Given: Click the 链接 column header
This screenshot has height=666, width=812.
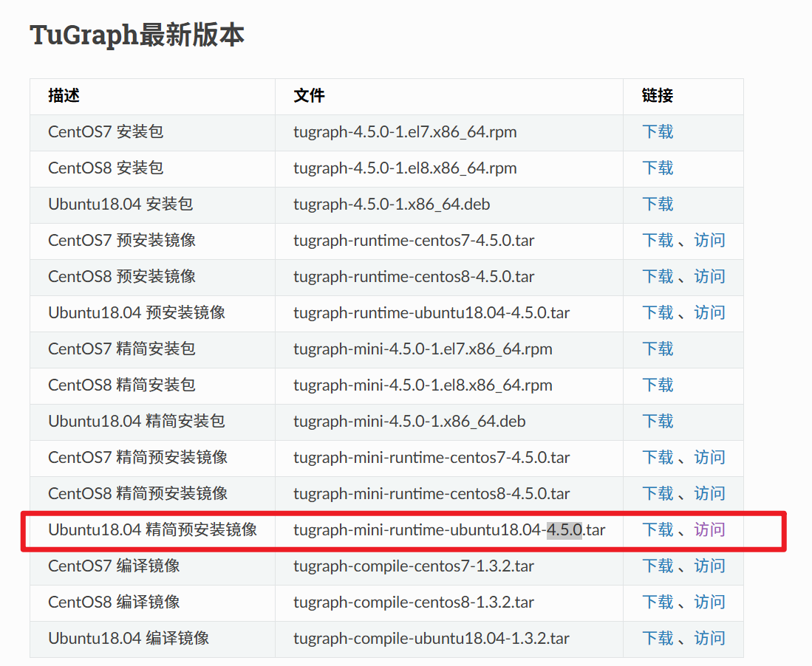Looking at the screenshot, I should (658, 96).
